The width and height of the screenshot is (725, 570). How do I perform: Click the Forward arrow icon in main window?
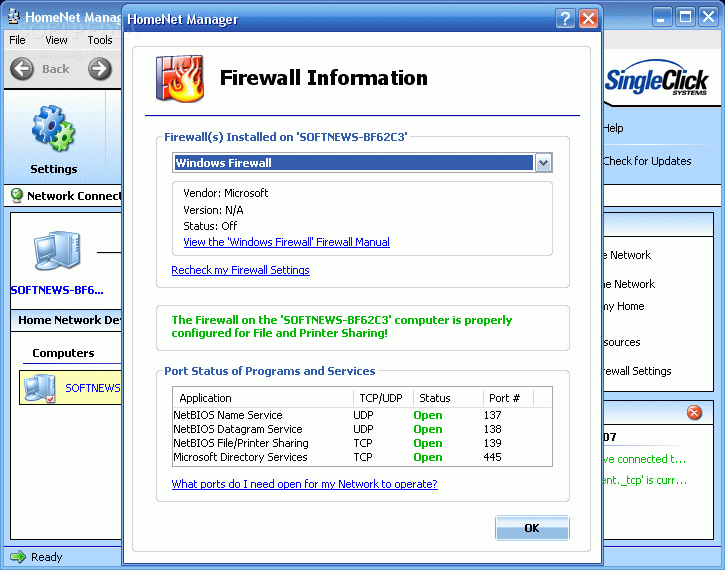pyautogui.click(x=100, y=69)
